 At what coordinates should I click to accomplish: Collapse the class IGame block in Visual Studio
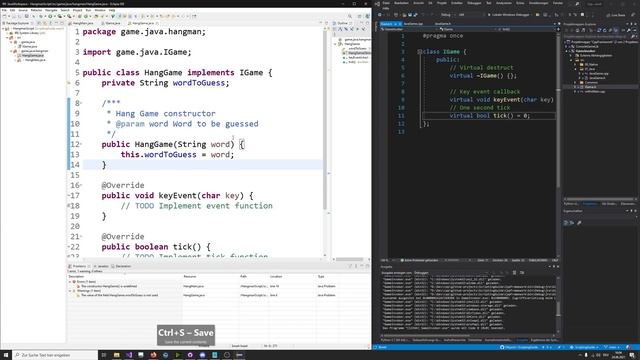coord(419,52)
